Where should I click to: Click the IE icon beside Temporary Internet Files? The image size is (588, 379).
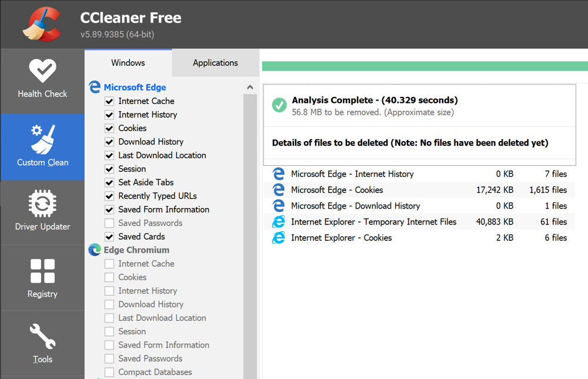pyautogui.click(x=278, y=222)
